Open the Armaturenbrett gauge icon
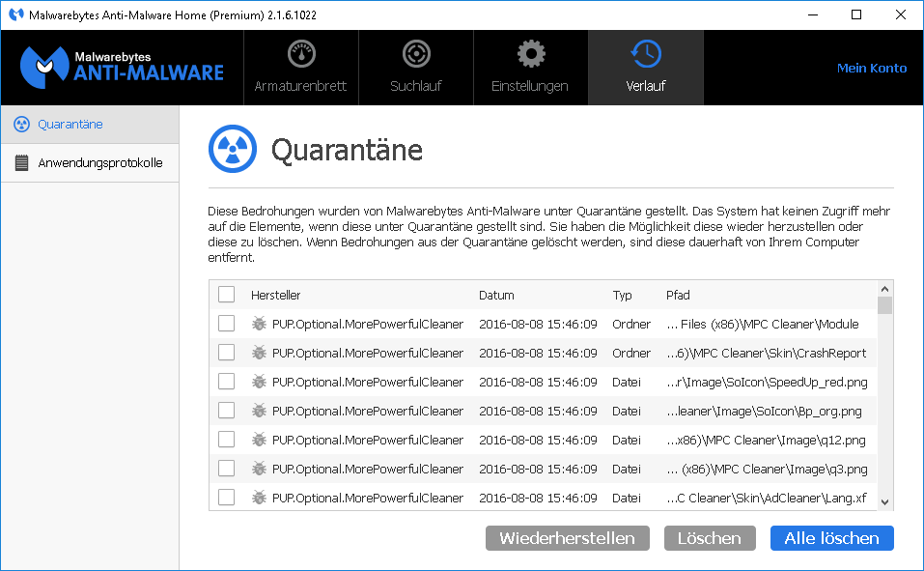 pos(301,54)
